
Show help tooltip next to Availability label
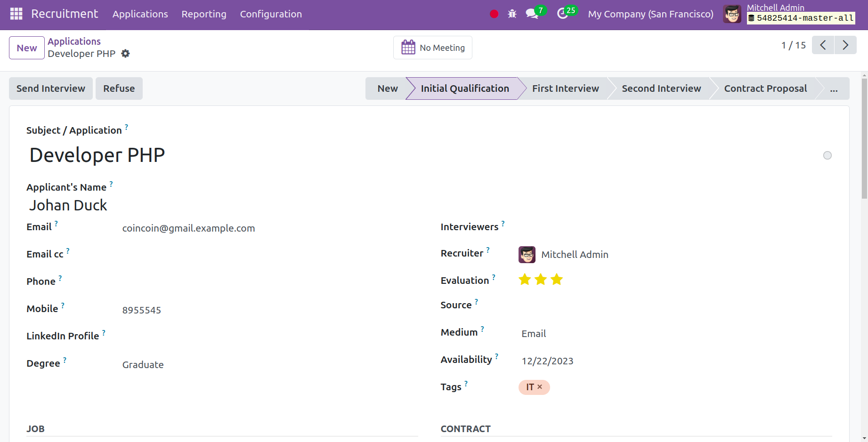coord(496,356)
